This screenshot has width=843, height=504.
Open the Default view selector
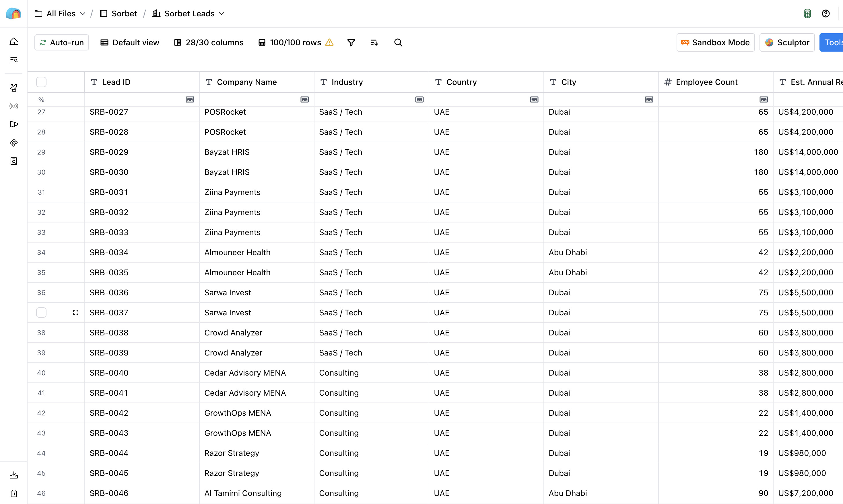129,42
